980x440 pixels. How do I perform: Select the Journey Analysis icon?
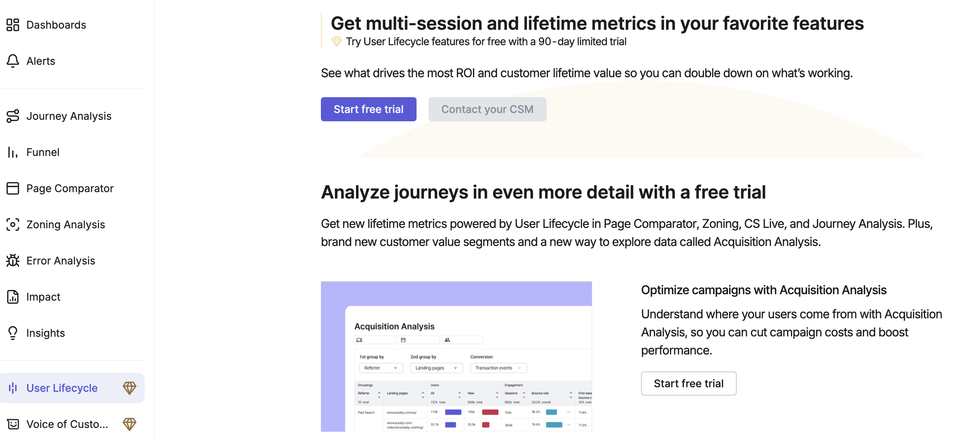tap(13, 116)
